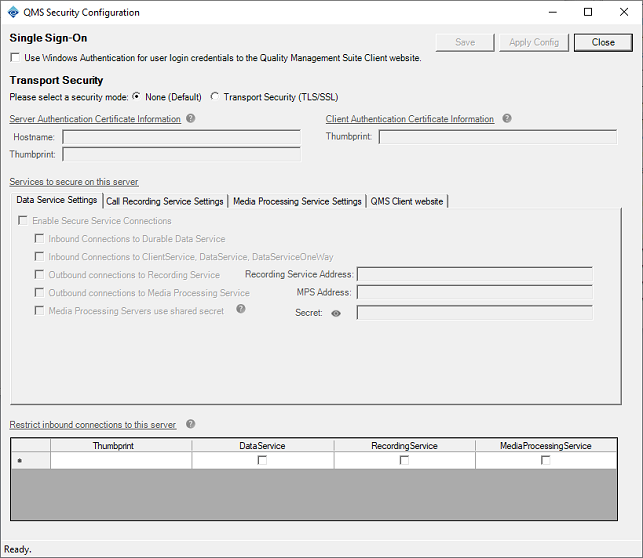Click the Thumbprint cell in new grid row
This screenshot has height=558, width=643.
[121, 460]
